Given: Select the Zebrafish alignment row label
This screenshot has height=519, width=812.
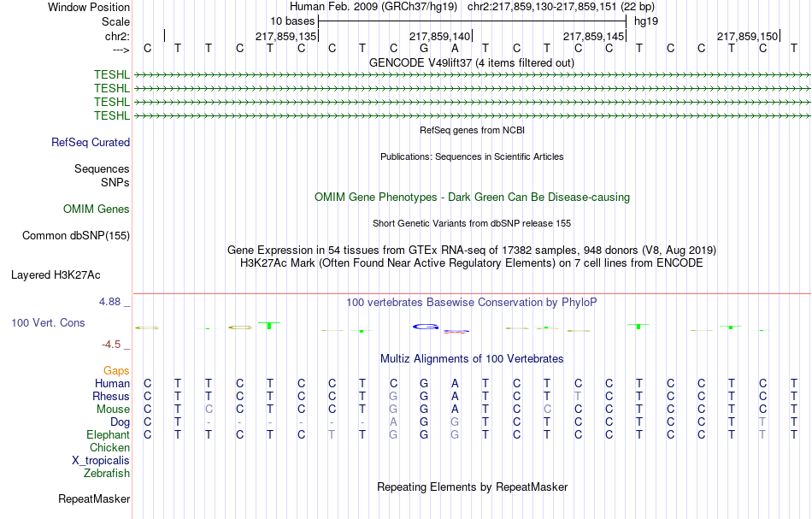Looking at the screenshot, I should point(107,473).
